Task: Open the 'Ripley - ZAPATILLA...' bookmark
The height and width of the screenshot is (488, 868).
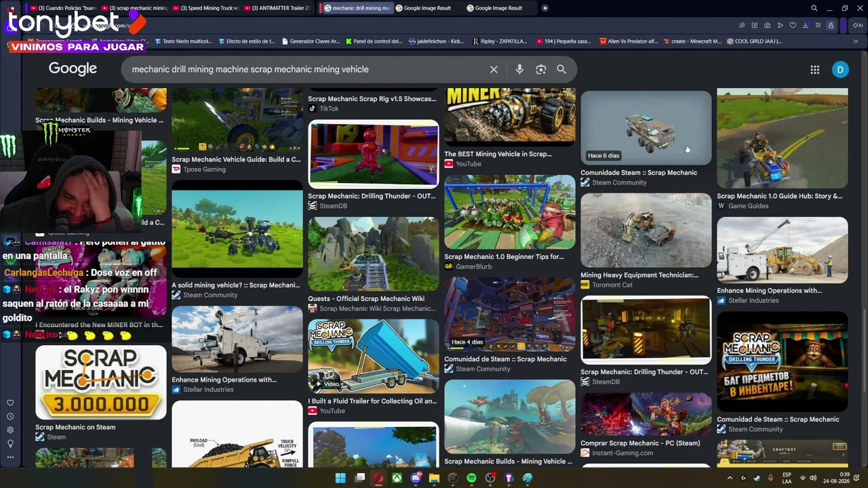Action: tap(500, 41)
